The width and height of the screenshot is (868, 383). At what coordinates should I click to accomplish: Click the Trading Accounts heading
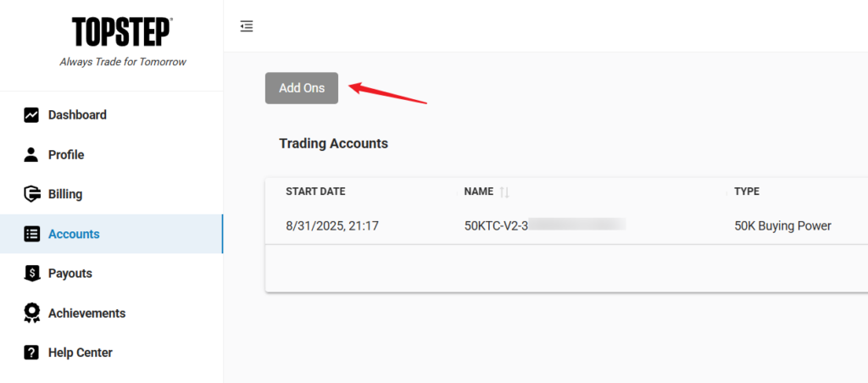pos(333,144)
